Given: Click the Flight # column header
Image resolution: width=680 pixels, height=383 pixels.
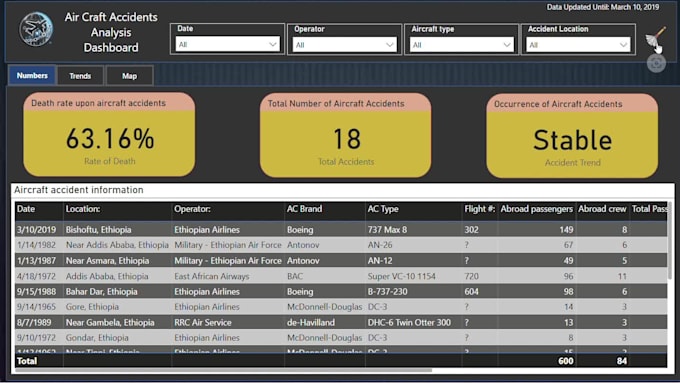Looking at the screenshot, I should tap(480, 209).
